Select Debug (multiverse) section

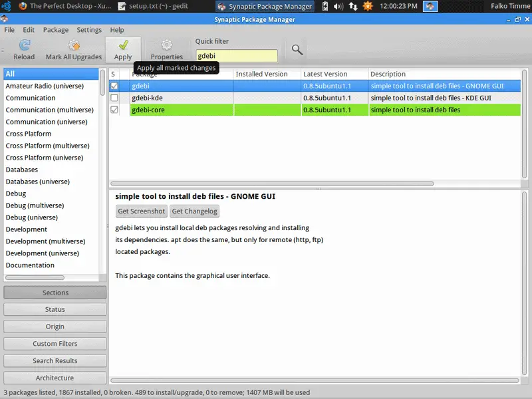point(51,205)
